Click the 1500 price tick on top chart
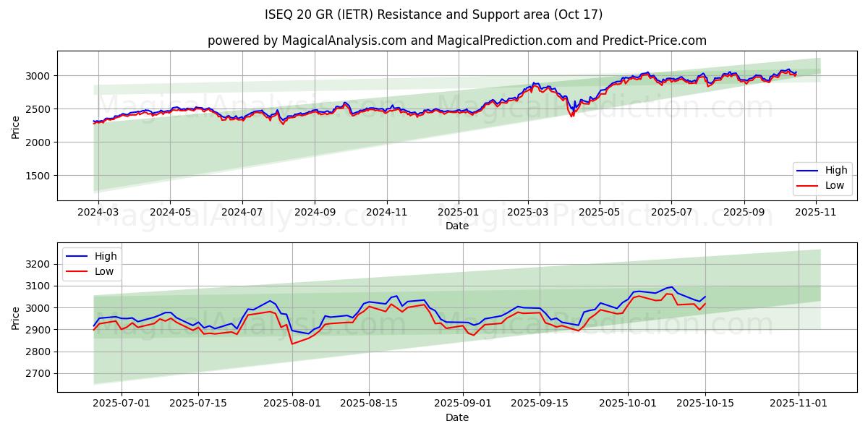This screenshot has height=434, width=868. 38,176
